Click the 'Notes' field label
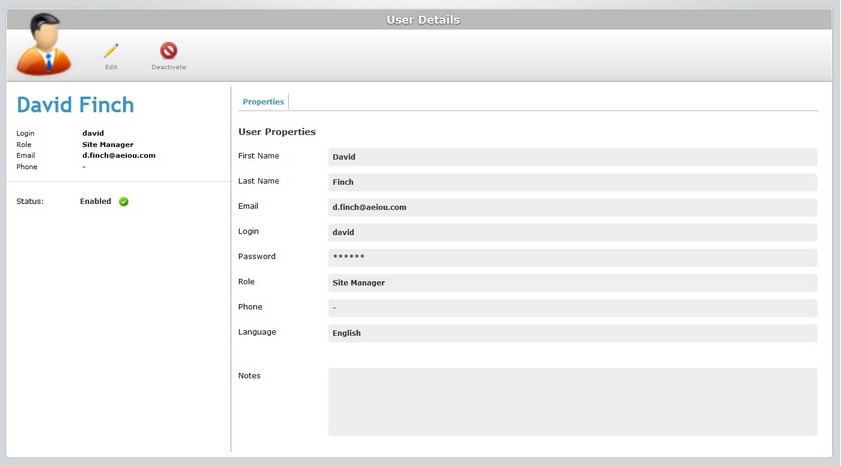Screen dimensions: 841x466 [249, 376]
